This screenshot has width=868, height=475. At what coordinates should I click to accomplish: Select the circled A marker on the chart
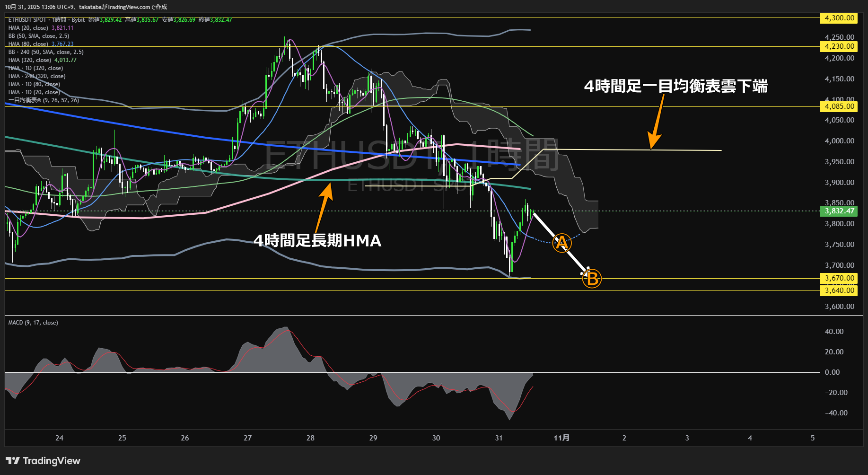(562, 243)
